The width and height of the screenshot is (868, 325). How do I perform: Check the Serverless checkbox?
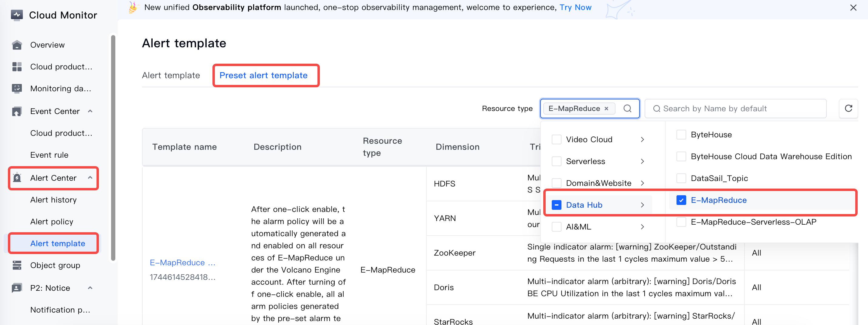pyautogui.click(x=556, y=161)
